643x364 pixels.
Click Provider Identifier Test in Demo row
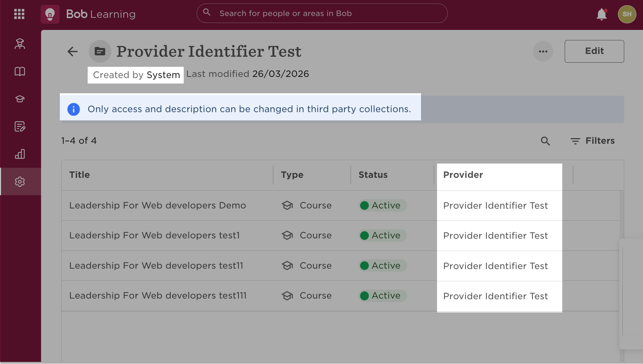[495, 206]
